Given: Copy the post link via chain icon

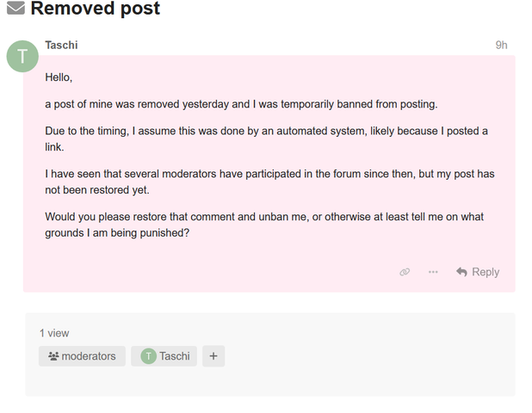Looking at the screenshot, I should 405,272.
